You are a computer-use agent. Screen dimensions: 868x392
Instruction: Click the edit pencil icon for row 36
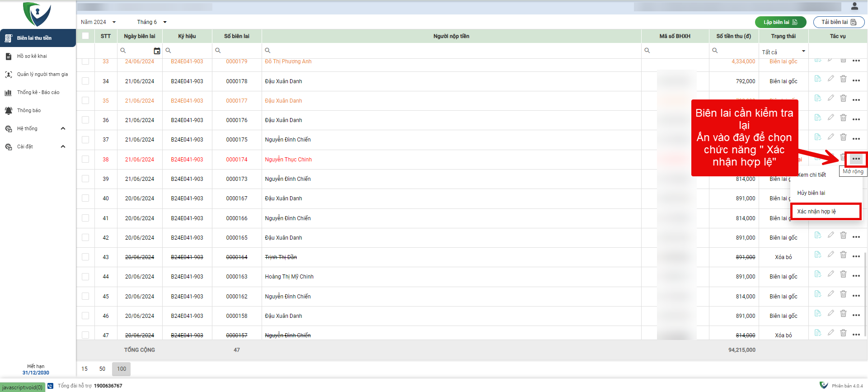tap(830, 118)
